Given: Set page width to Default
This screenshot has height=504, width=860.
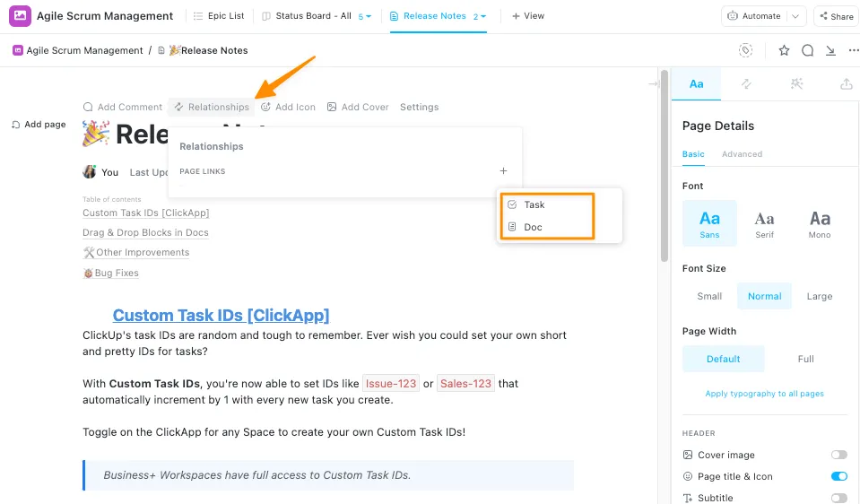Looking at the screenshot, I should click(x=723, y=359).
